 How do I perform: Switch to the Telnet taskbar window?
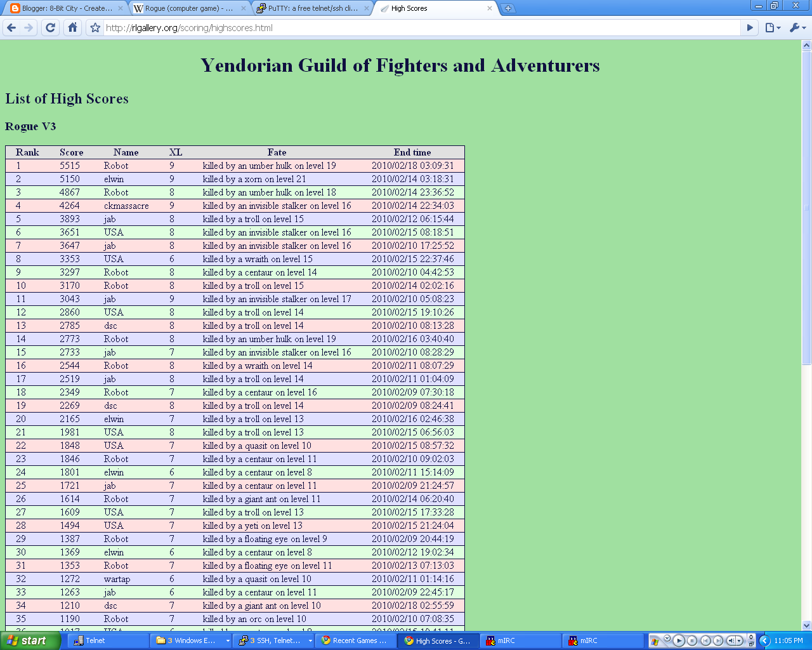click(x=108, y=640)
